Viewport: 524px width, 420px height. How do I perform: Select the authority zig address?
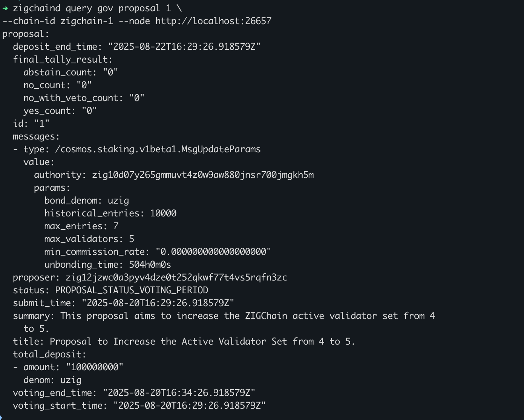pos(203,175)
